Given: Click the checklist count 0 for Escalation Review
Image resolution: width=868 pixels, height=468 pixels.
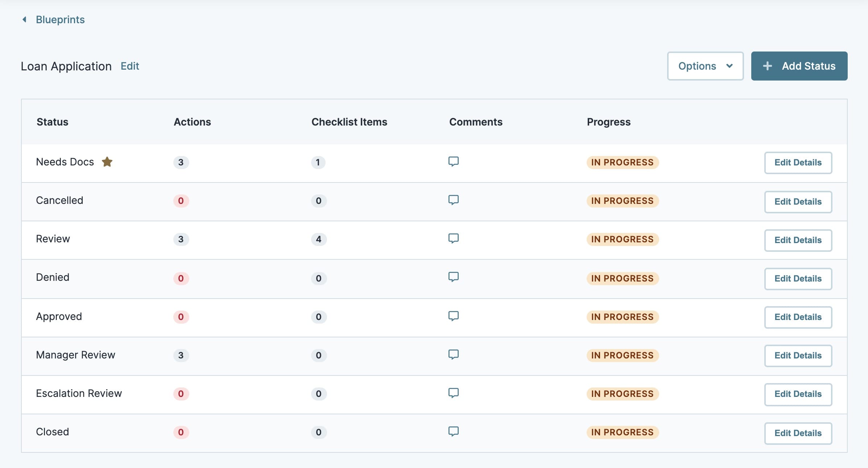Looking at the screenshot, I should pos(319,394).
